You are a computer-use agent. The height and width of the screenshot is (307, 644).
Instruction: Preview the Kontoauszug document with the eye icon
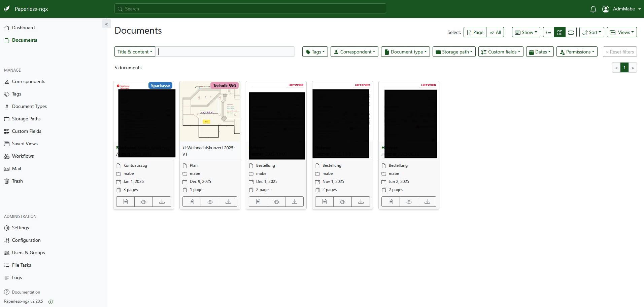tap(144, 202)
